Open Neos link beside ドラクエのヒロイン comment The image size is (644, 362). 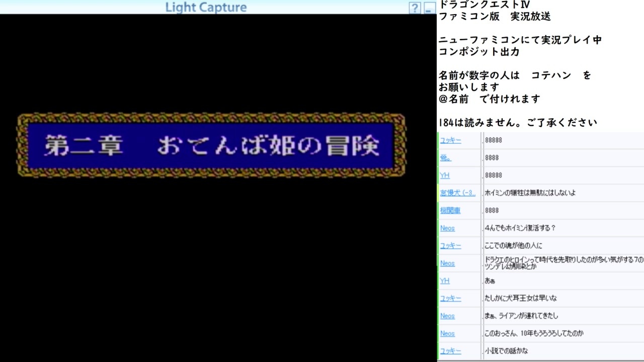447,263
